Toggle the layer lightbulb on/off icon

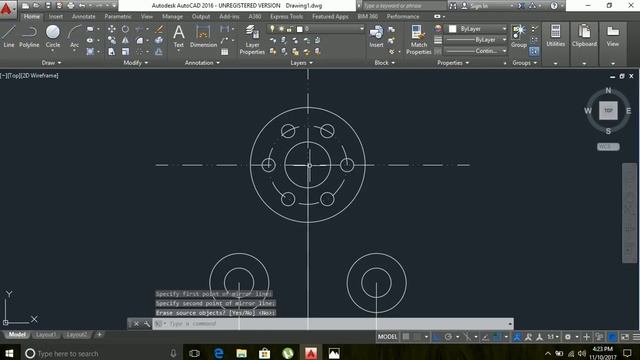point(272,29)
